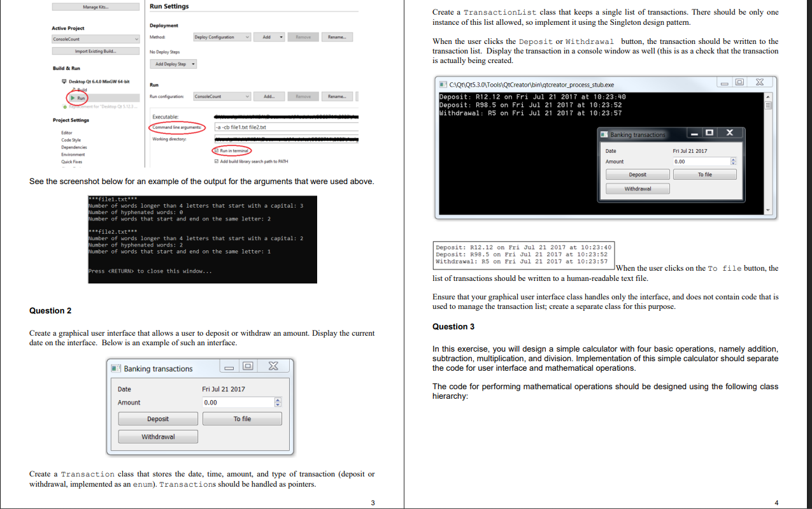
Task: Open the Active Project ConsoleCount dropdown
Action: click(x=96, y=39)
